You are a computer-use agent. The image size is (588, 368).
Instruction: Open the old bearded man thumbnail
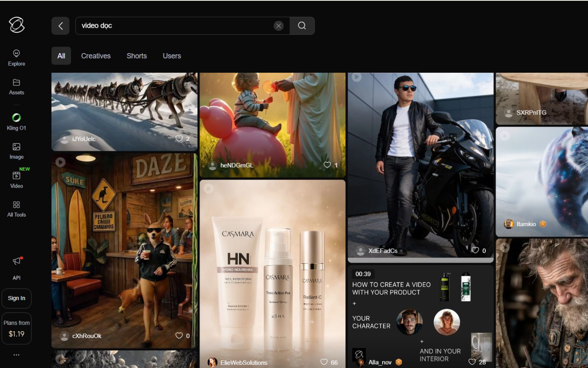542,303
